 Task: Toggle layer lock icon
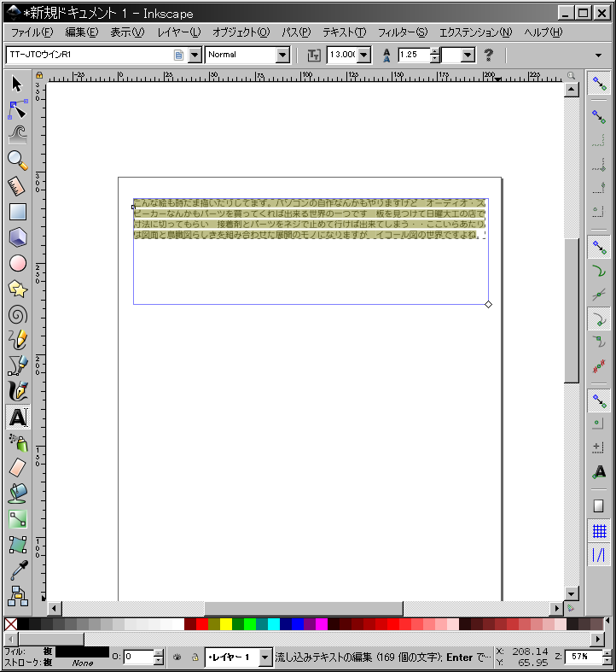point(195,657)
